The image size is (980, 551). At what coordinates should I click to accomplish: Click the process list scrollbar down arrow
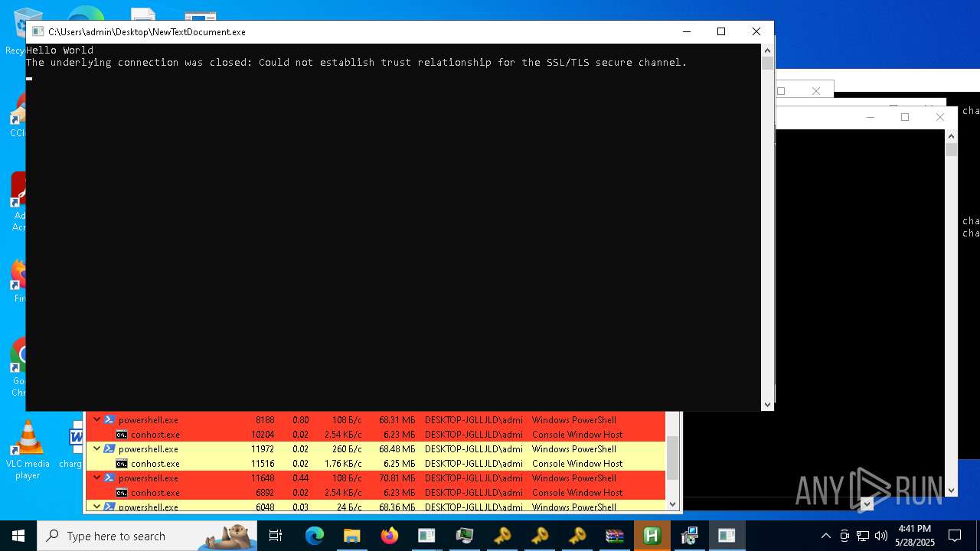672,504
